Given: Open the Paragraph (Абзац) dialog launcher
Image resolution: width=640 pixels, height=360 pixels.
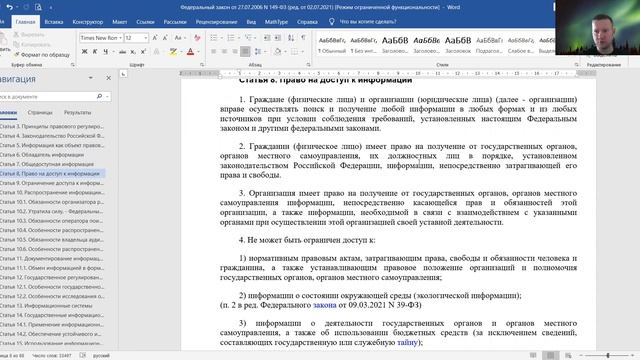Looking at the screenshot, I should 308,65.
